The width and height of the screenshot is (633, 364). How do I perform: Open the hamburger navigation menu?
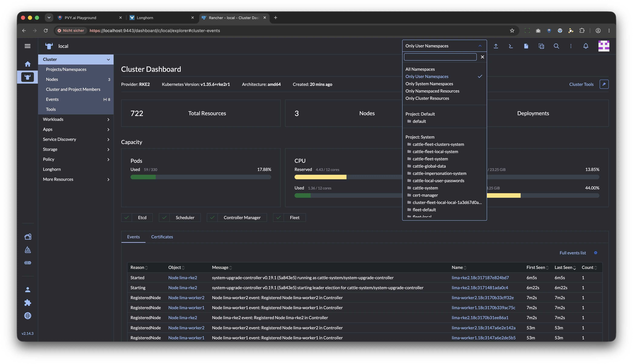point(28,46)
